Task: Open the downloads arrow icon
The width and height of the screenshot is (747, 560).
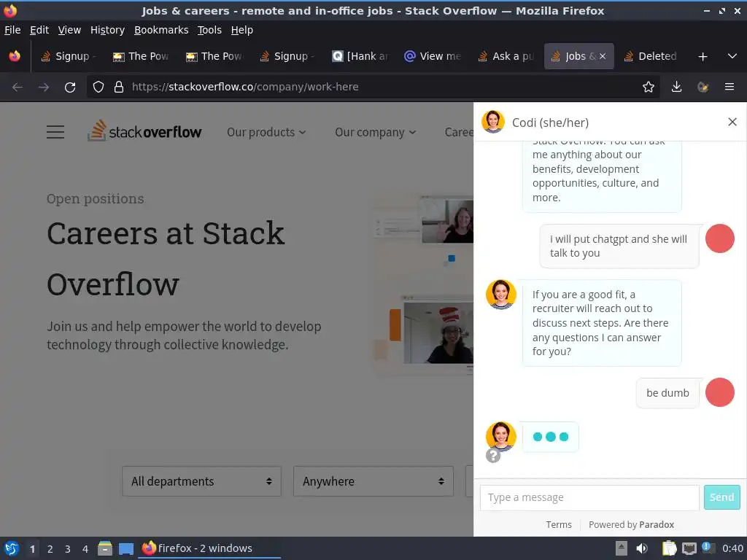Action: tap(676, 87)
